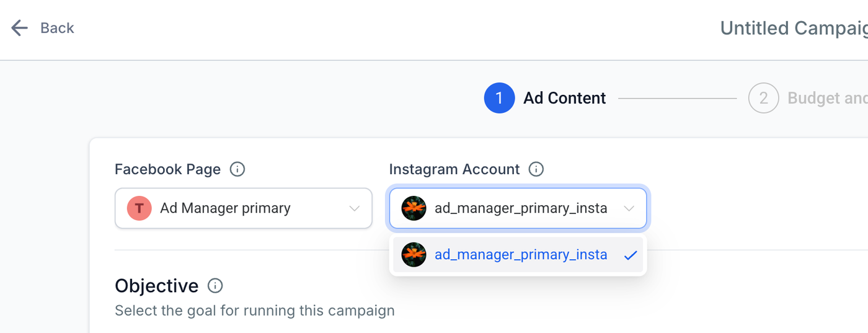
Task: Choose ad_manager_primary_insta from the dropdown list
Action: pyautogui.click(x=521, y=255)
